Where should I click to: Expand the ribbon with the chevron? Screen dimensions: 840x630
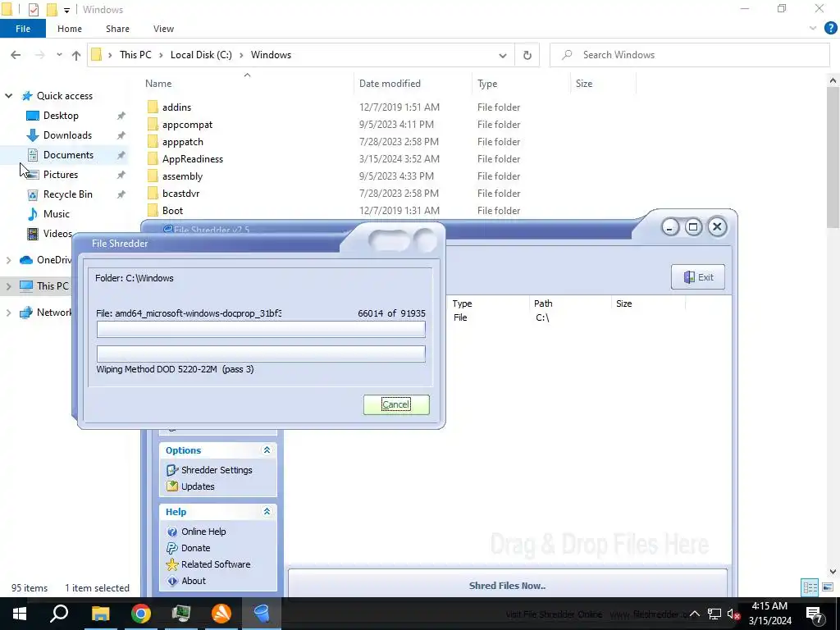(x=813, y=29)
